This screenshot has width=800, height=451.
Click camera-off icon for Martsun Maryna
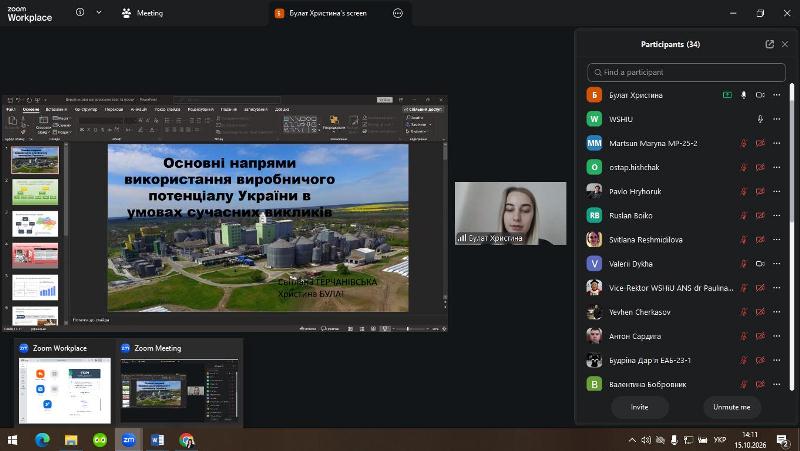[x=760, y=143]
